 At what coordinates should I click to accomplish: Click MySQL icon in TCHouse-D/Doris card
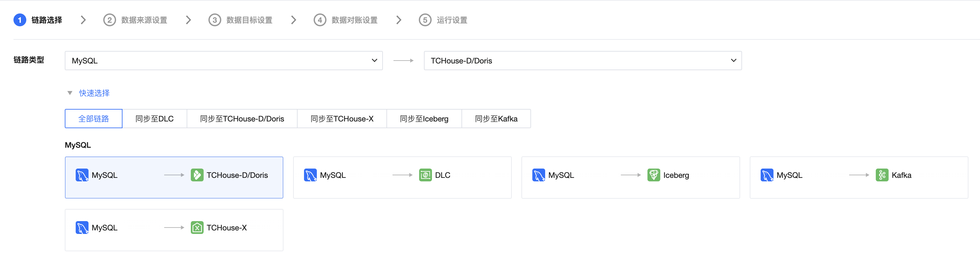[x=82, y=175]
